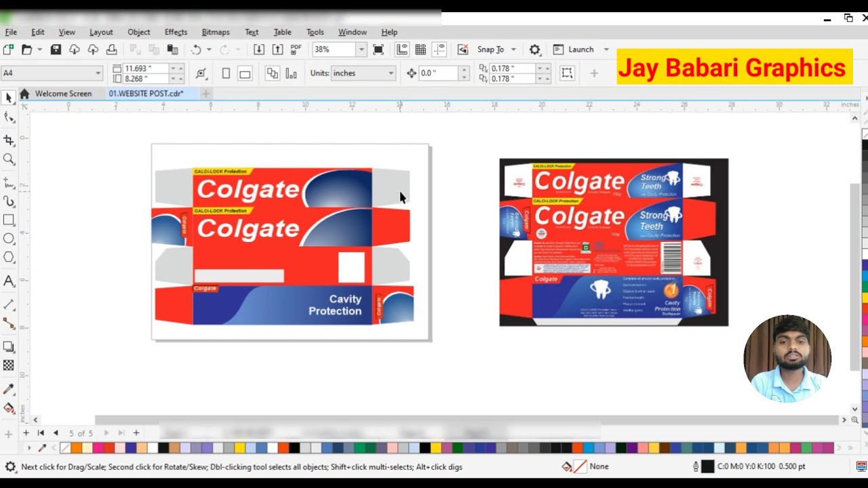868x488 pixels.
Task: Open the Layout menu
Action: point(101,32)
